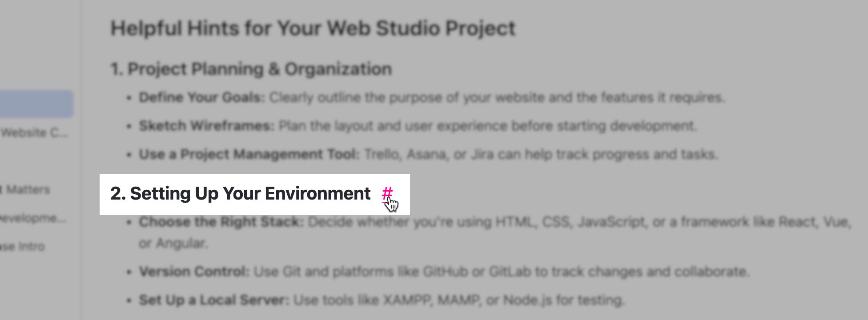Click the word "Asana" in the list

point(426,154)
